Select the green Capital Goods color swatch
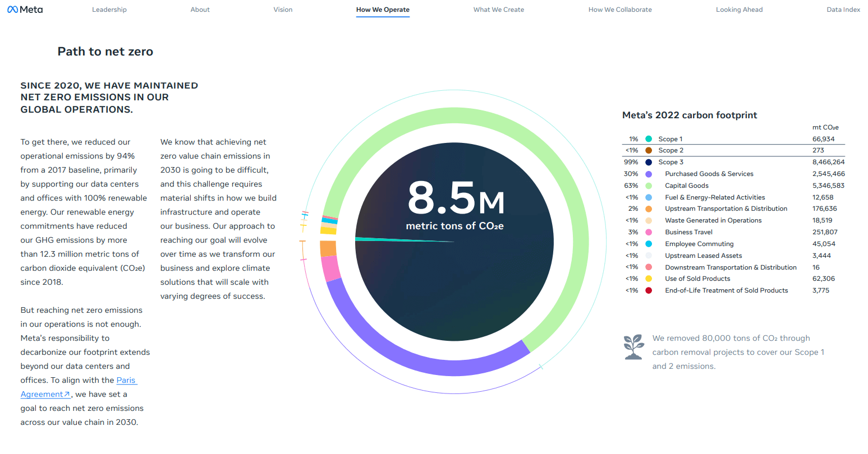The width and height of the screenshot is (868, 454). point(647,185)
